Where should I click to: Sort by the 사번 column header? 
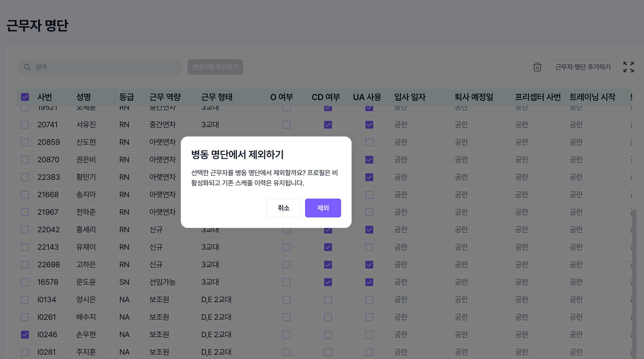tap(45, 97)
